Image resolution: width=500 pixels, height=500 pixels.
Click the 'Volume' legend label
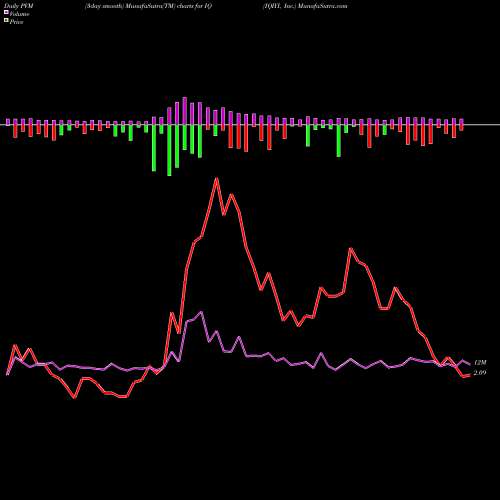(19, 14)
